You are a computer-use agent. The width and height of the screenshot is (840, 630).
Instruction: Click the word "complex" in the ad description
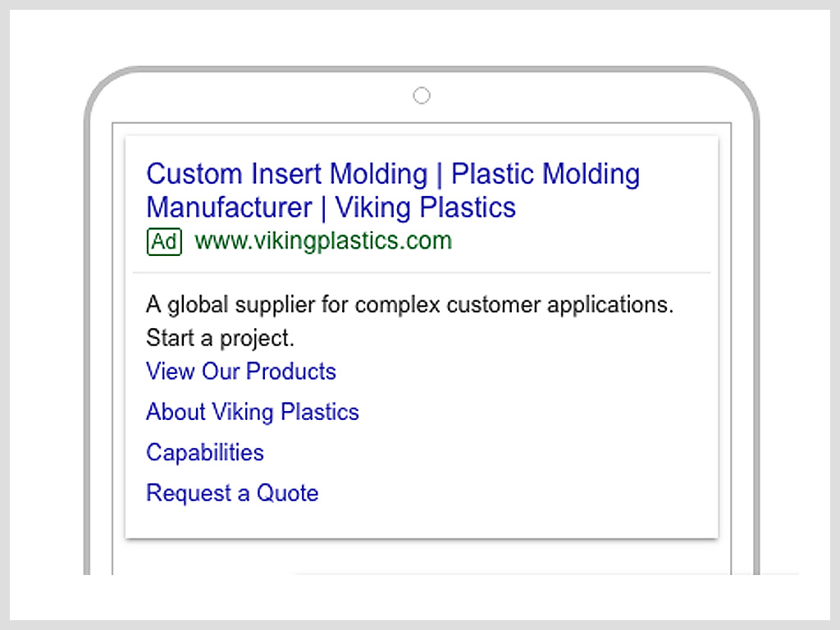point(398,305)
